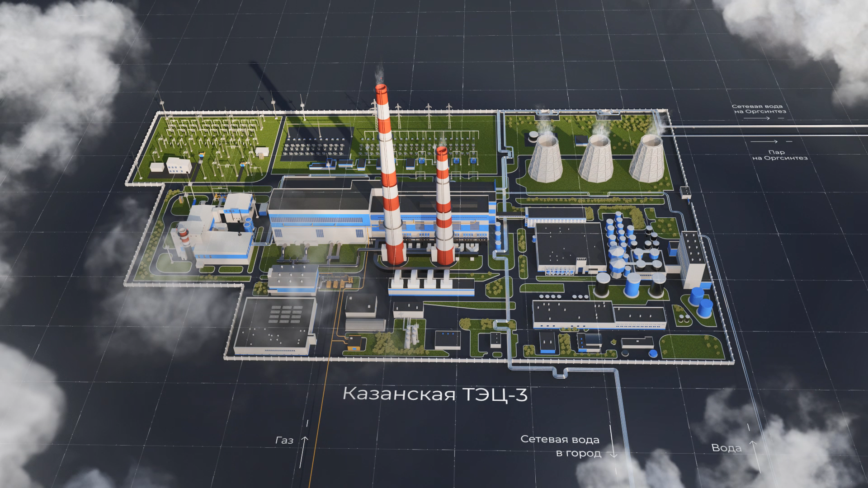The image size is (868, 488).
Task: Select the 'Вода' supply label
Action: [x=726, y=448]
